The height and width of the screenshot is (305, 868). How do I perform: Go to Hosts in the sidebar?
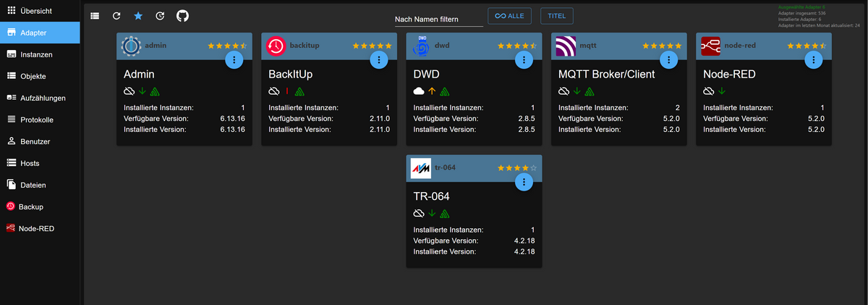(x=40, y=163)
